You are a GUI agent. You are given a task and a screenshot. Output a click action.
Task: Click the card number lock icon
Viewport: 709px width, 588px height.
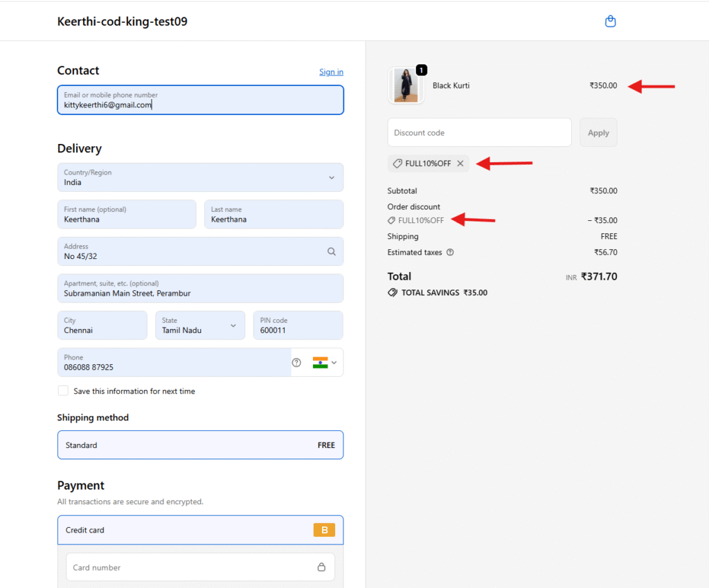321,567
